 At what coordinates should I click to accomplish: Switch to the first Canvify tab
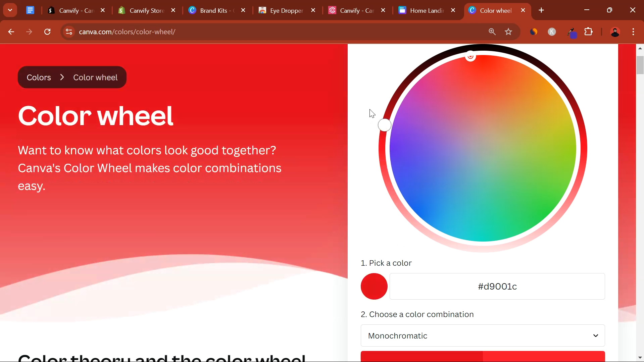[76, 10]
